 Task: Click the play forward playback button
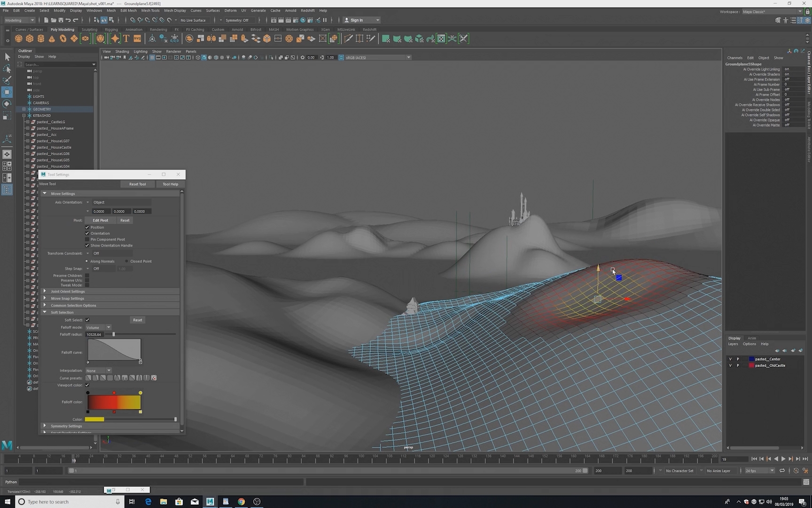(783, 459)
